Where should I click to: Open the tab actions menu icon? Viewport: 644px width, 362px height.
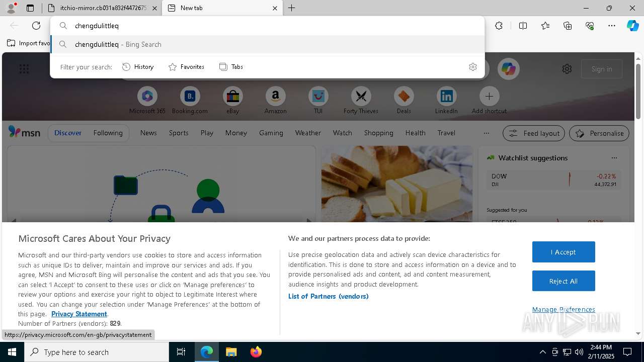[30, 8]
